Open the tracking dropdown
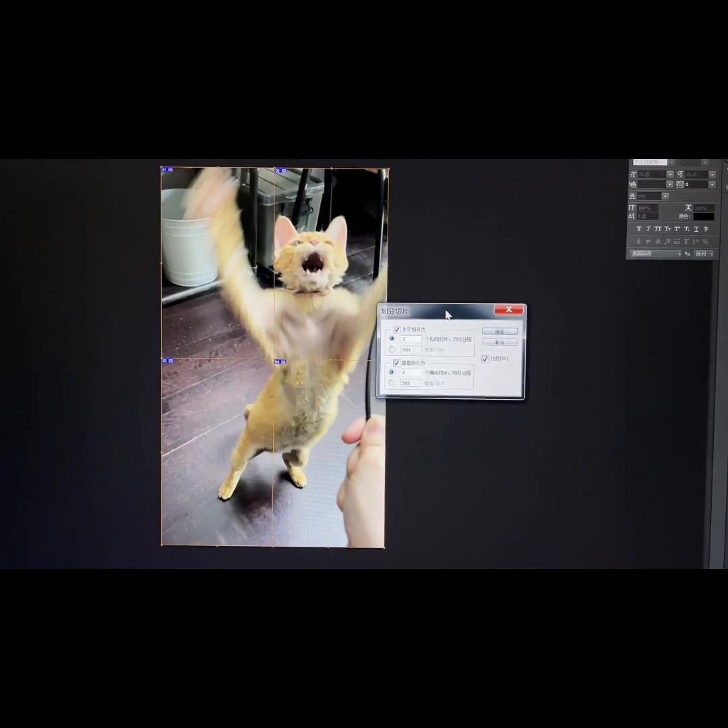Screen dimensions: 728x728 click(712, 184)
